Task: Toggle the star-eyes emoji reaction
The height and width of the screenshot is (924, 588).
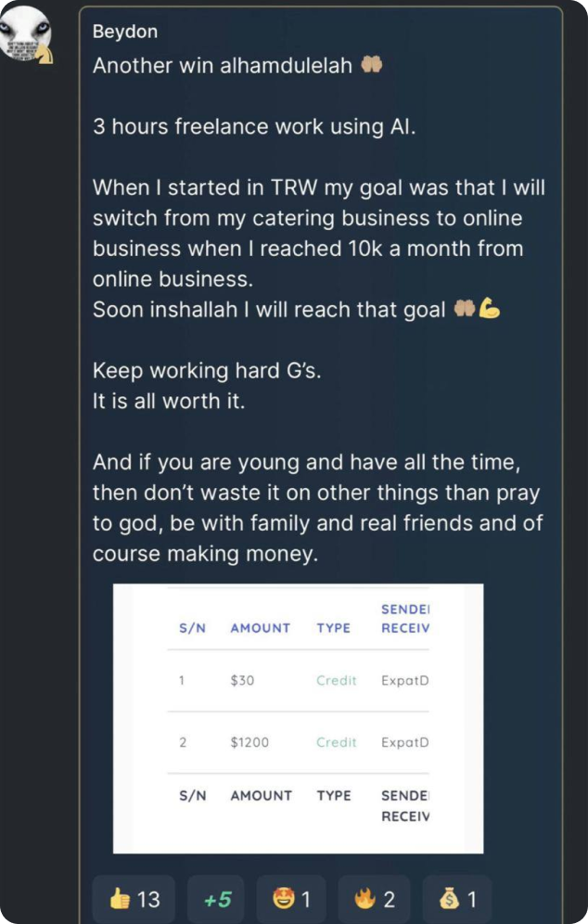Action: (x=290, y=898)
